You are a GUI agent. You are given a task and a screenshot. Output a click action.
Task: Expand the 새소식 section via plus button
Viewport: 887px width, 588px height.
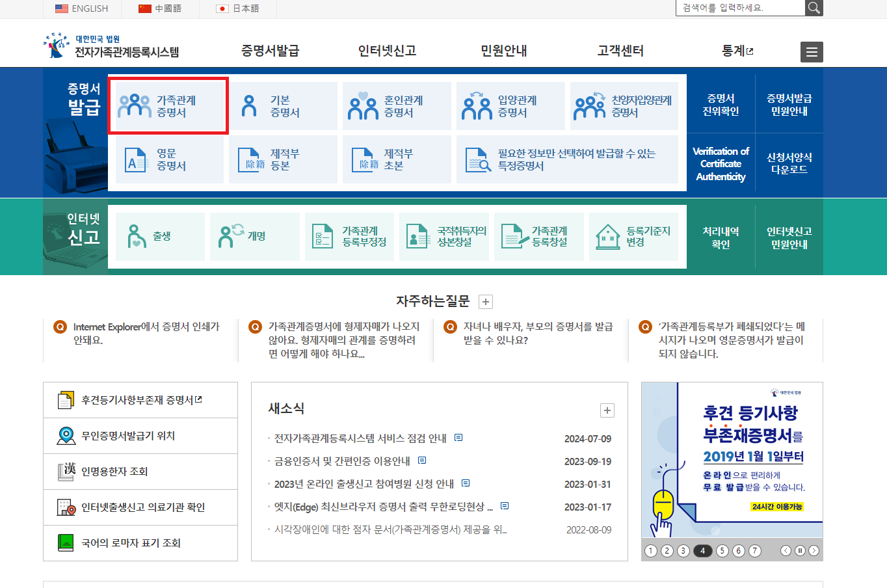[607, 410]
